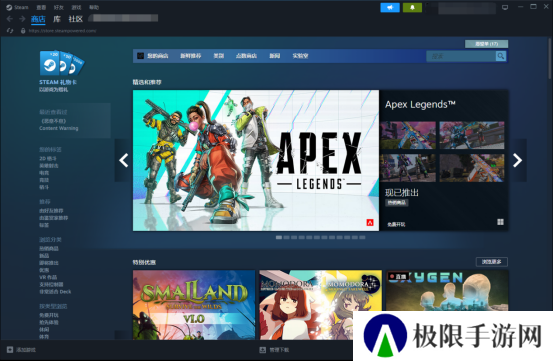Click the manage downloads icon

[x=262, y=350]
